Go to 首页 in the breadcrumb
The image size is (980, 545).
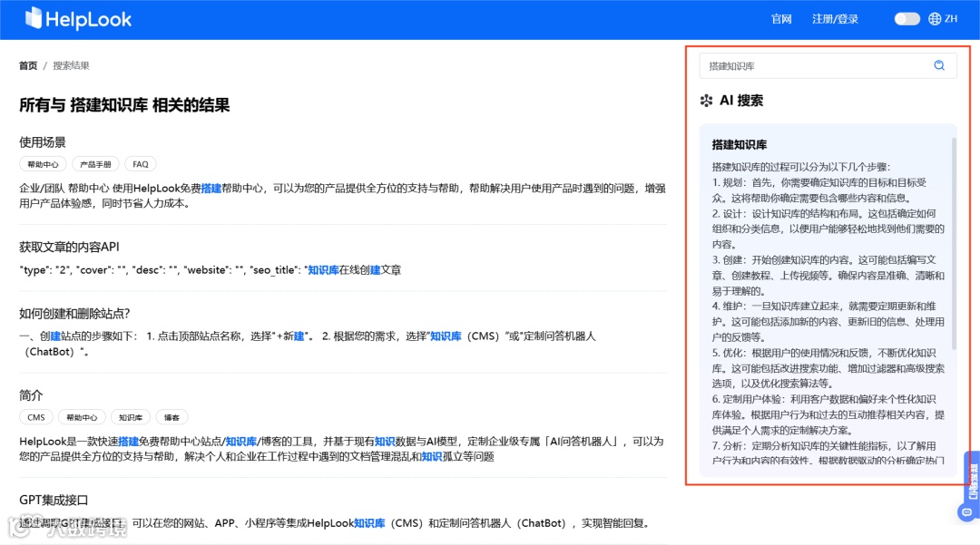(26, 65)
